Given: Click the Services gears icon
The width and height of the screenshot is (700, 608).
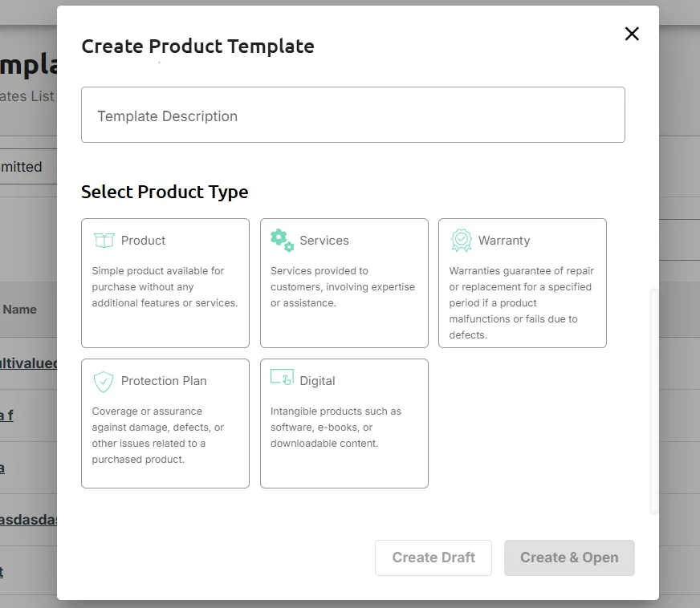Looking at the screenshot, I should pos(282,241).
